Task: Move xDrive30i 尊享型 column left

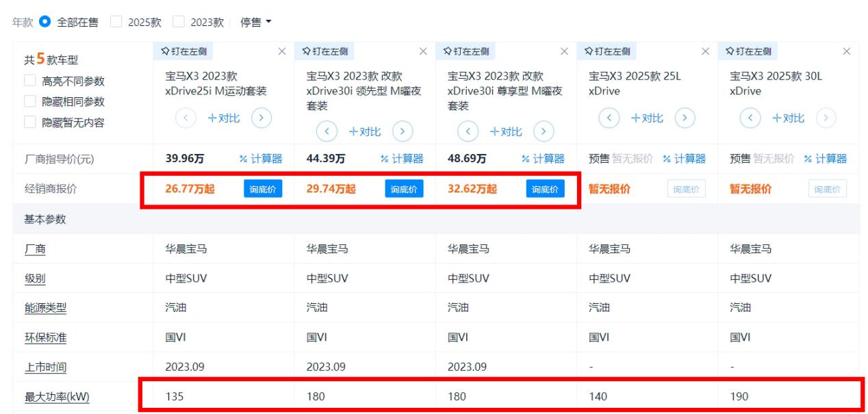Action: tap(467, 132)
